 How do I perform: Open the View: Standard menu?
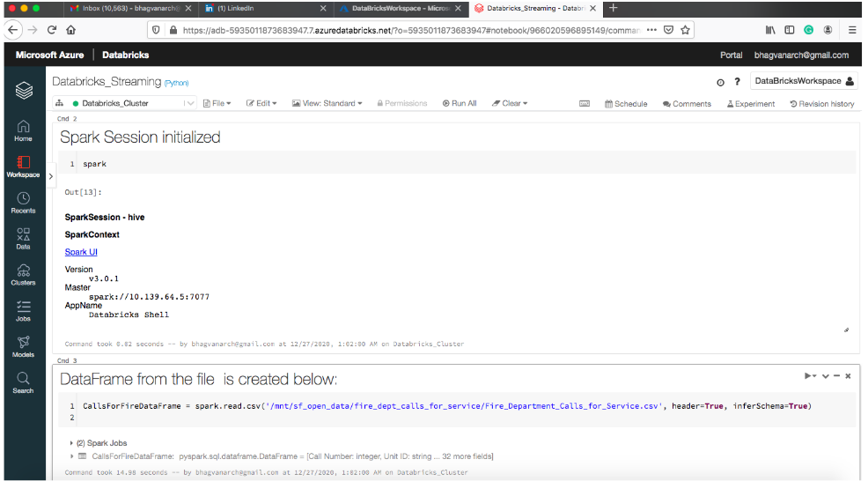pos(327,103)
